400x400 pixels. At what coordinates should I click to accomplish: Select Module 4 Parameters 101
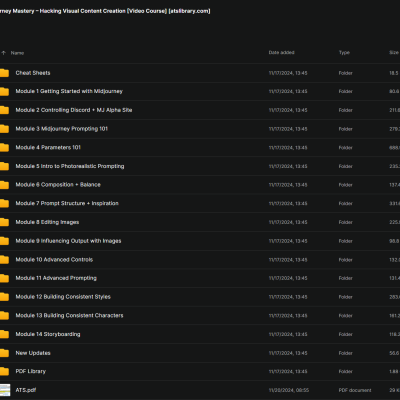48,147
